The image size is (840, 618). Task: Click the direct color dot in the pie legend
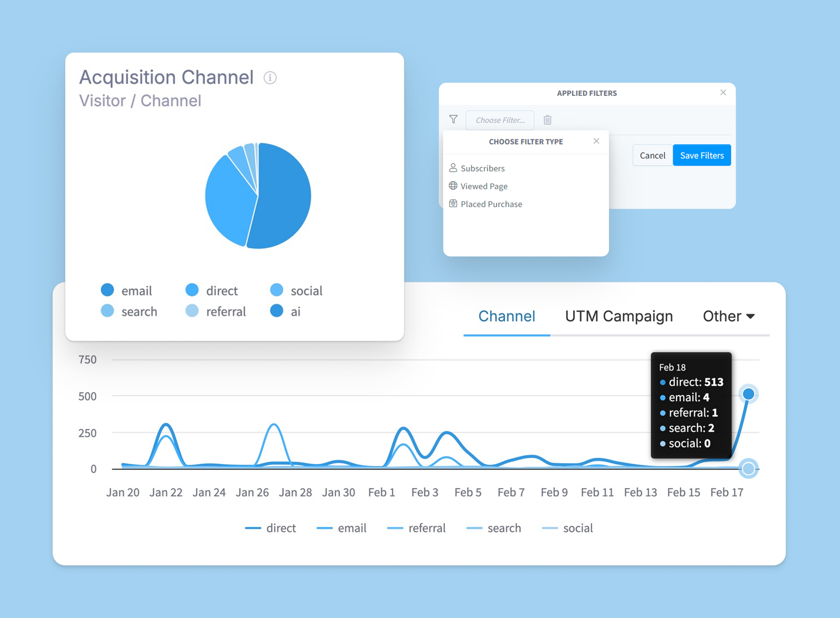coord(192,289)
